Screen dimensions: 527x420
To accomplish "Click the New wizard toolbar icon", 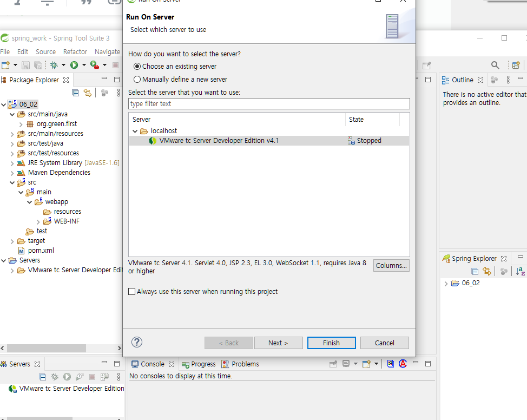I will (x=6, y=65).
